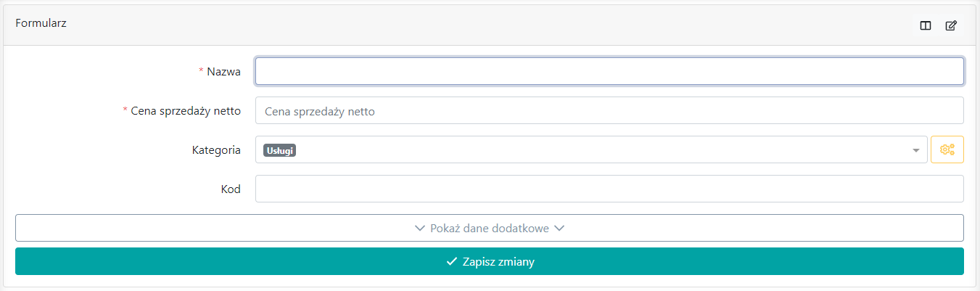Click the checkmark icon on Zapisz zmiany

(x=451, y=261)
